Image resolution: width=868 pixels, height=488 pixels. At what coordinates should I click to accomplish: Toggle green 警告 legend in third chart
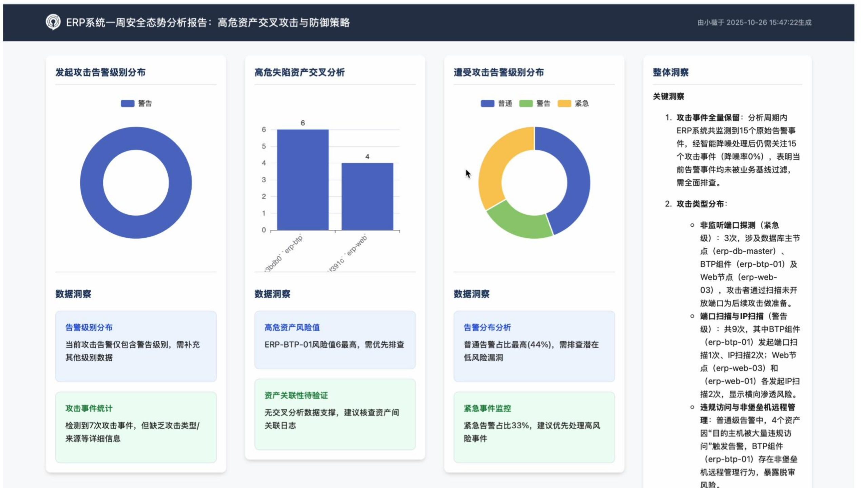click(x=526, y=103)
